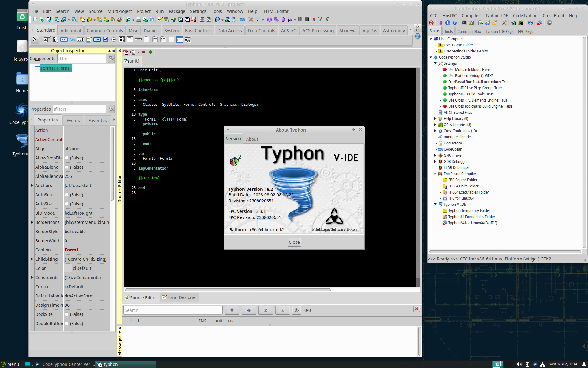Select the TButton 'Ok' component on palette

64,40
